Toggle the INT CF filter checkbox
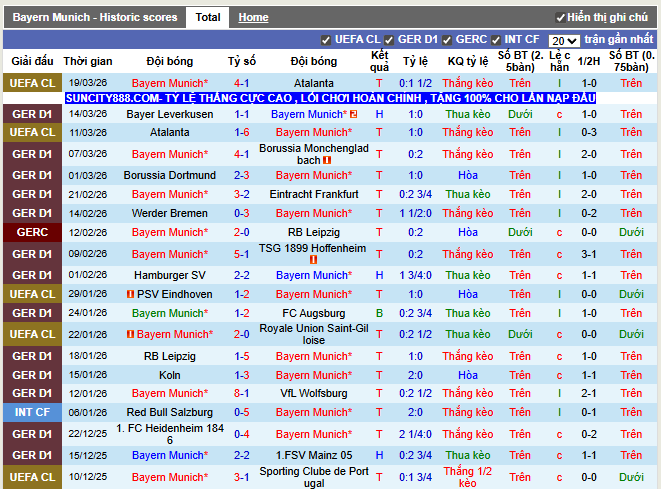 497,40
